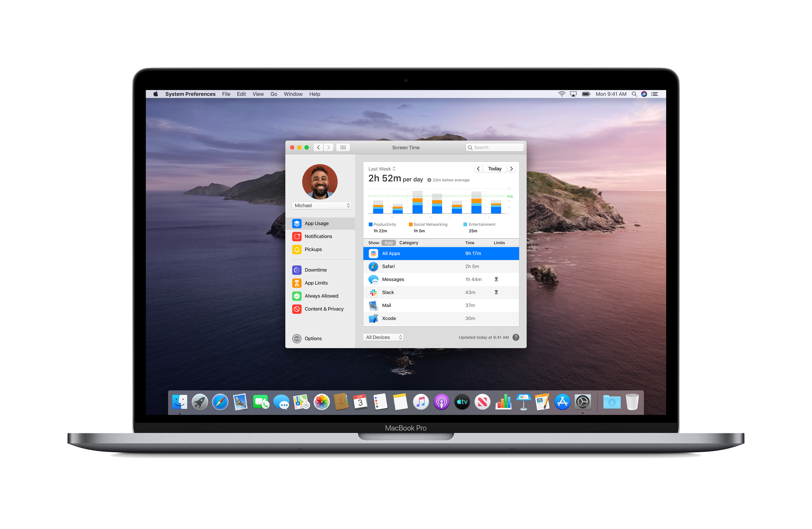Open Photos app in the Dock
The image size is (812, 529).
[x=321, y=402]
